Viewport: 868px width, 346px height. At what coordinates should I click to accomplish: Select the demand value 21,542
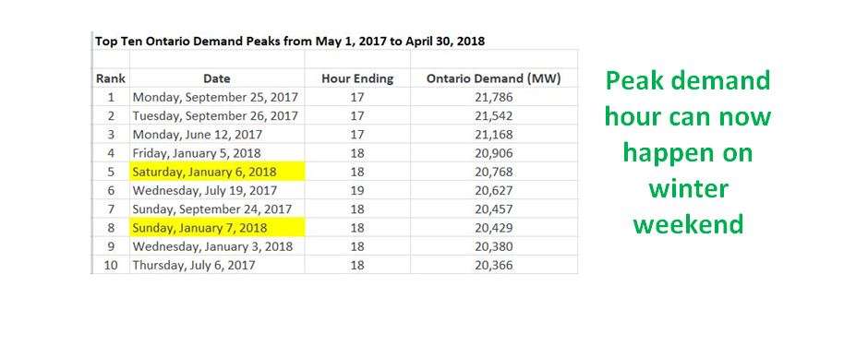tap(494, 116)
